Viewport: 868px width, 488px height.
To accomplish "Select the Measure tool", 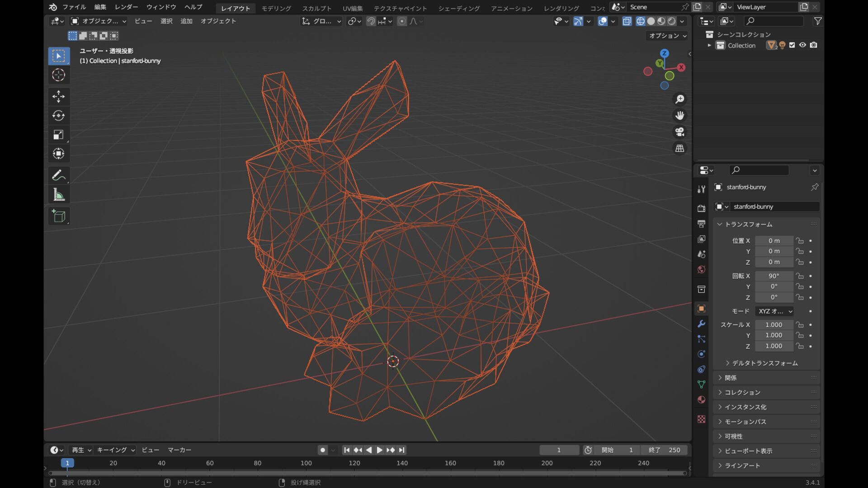I will click(x=58, y=195).
